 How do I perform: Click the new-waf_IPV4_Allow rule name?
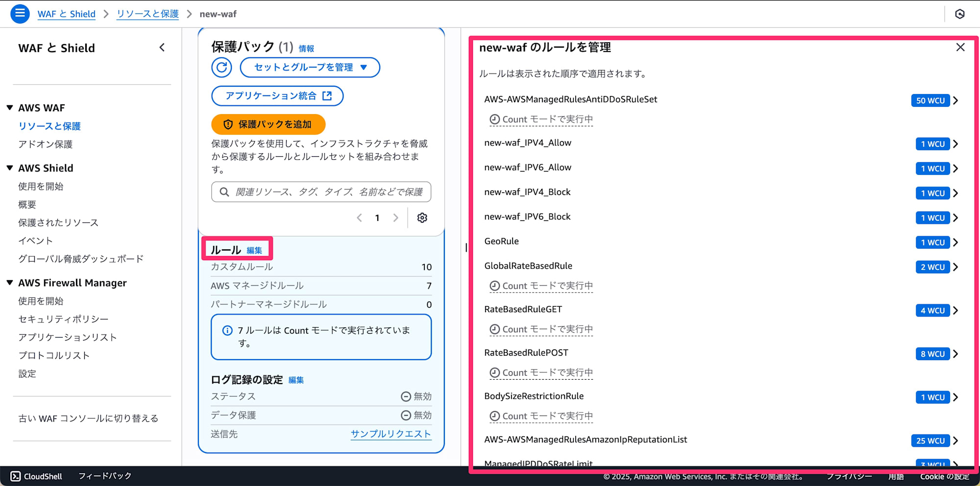(x=528, y=143)
